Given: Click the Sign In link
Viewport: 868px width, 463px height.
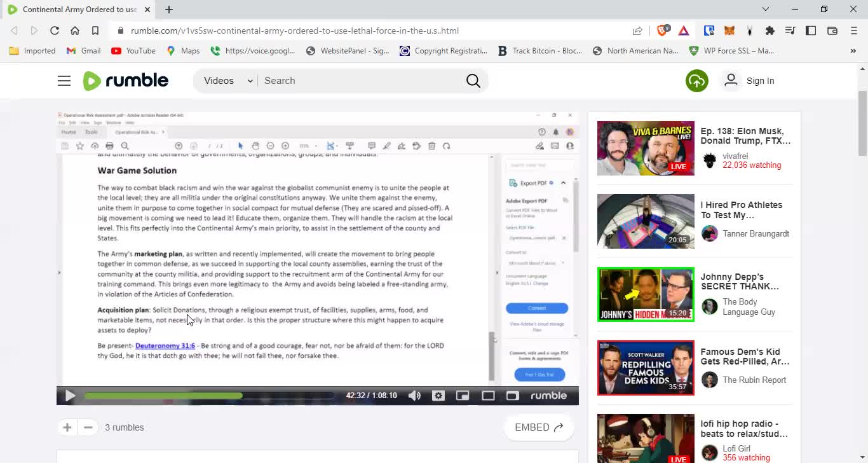Looking at the screenshot, I should click(x=760, y=81).
